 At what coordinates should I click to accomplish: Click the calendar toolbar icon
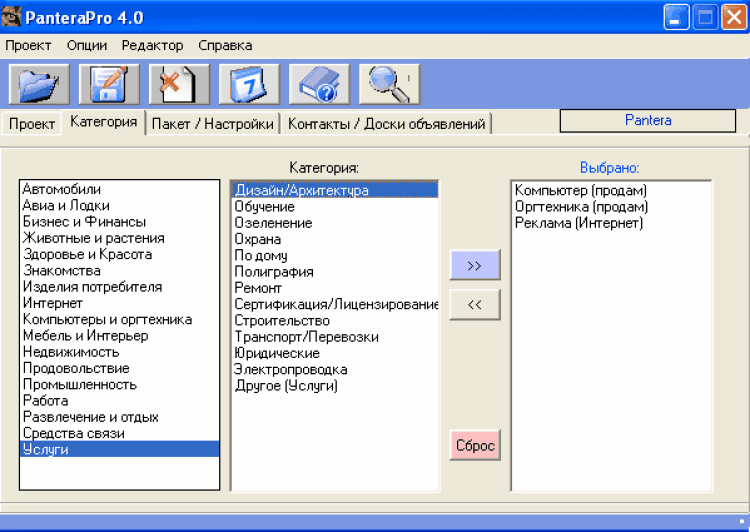pos(249,84)
